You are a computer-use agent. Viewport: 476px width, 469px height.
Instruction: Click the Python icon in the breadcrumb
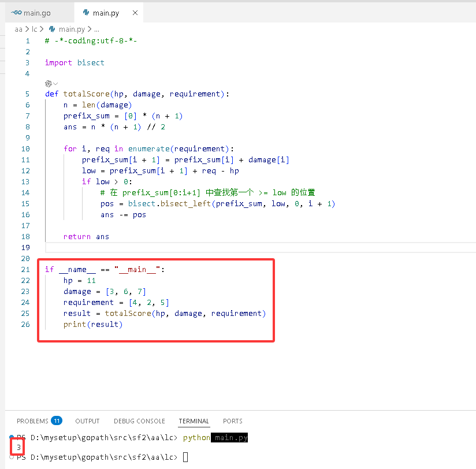click(x=52, y=29)
